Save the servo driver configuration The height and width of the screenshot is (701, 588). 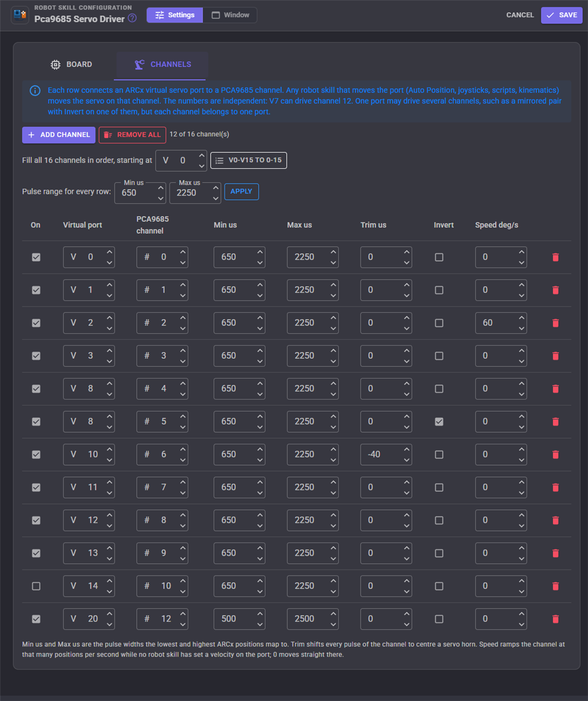(562, 15)
